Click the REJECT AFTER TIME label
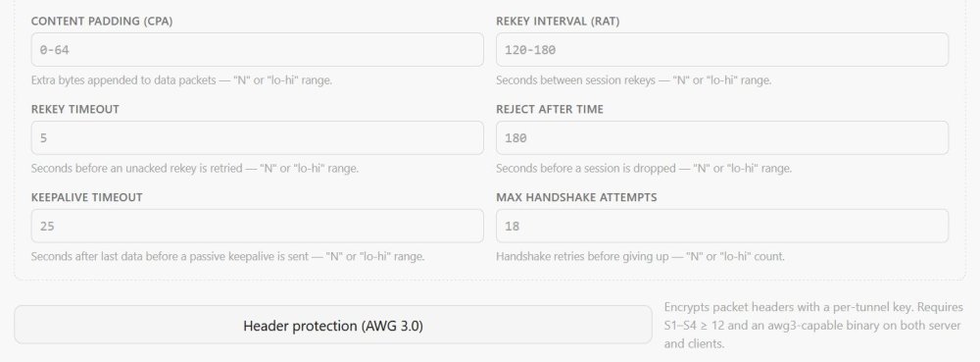The width and height of the screenshot is (980, 362). tap(550, 109)
